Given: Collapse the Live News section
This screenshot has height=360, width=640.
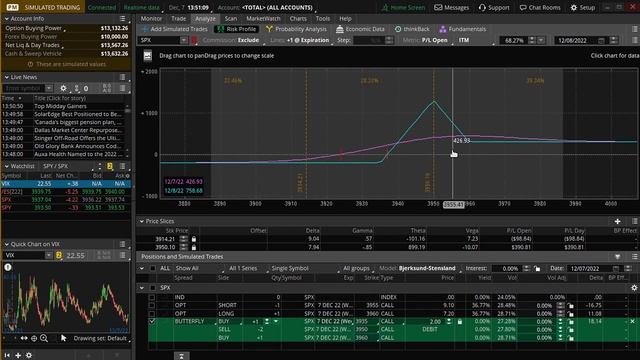Looking at the screenshot, I should click(7, 77).
